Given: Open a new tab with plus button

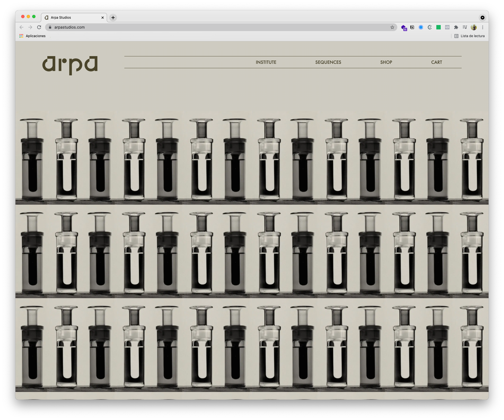Looking at the screenshot, I should [x=113, y=18].
